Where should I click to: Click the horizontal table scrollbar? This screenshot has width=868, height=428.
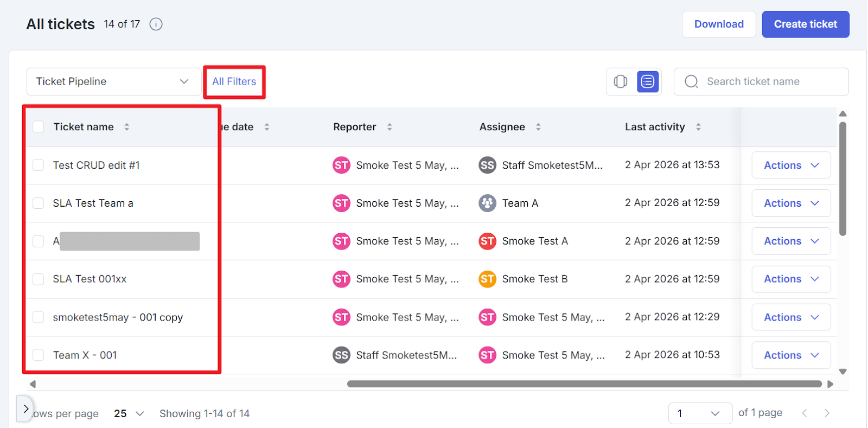[584, 384]
